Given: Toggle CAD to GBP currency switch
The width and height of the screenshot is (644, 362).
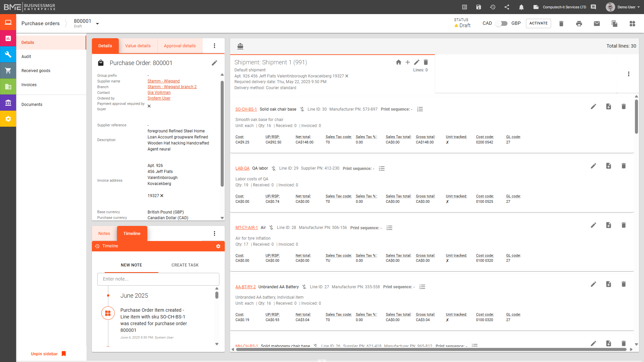Looking at the screenshot, I should [501, 23].
